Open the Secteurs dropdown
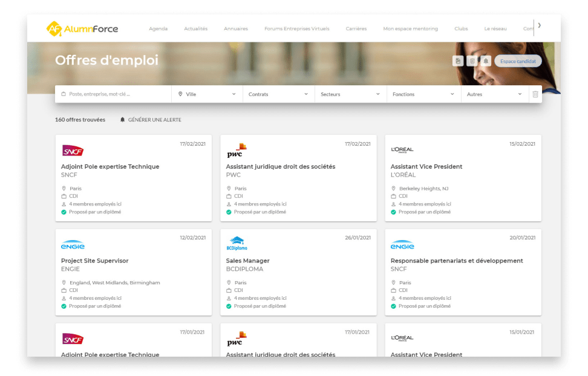Image resolution: width=588 pixels, height=376 pixels. coord(351,94)
